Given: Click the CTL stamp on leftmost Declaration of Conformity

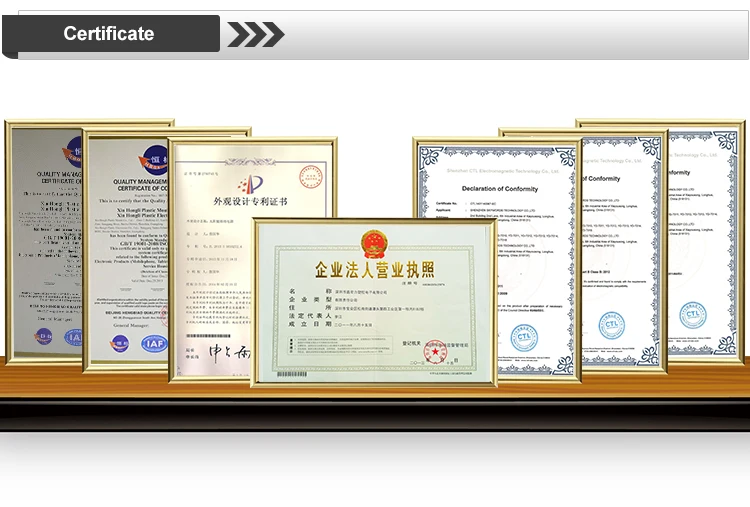Looking at the screenshot, I should [524, 337].
